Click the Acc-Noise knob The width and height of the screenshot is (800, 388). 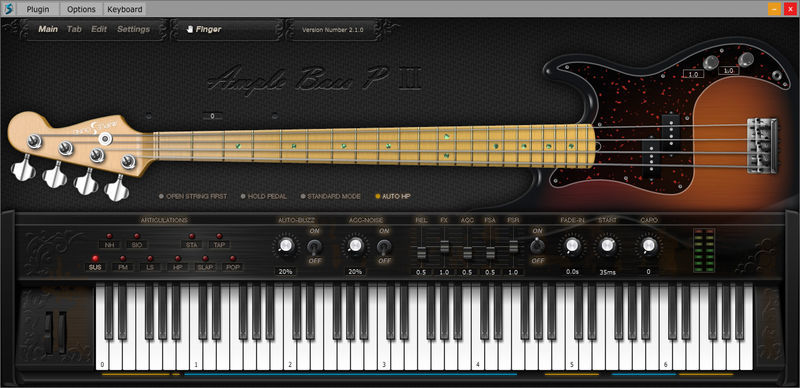pos(355,246)
